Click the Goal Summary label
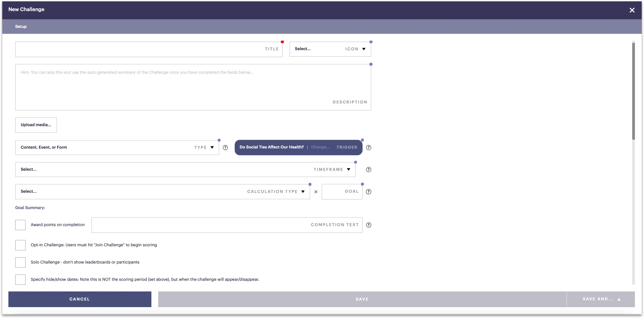This screenshot has height=318, width=644. (x=30, y=208)
